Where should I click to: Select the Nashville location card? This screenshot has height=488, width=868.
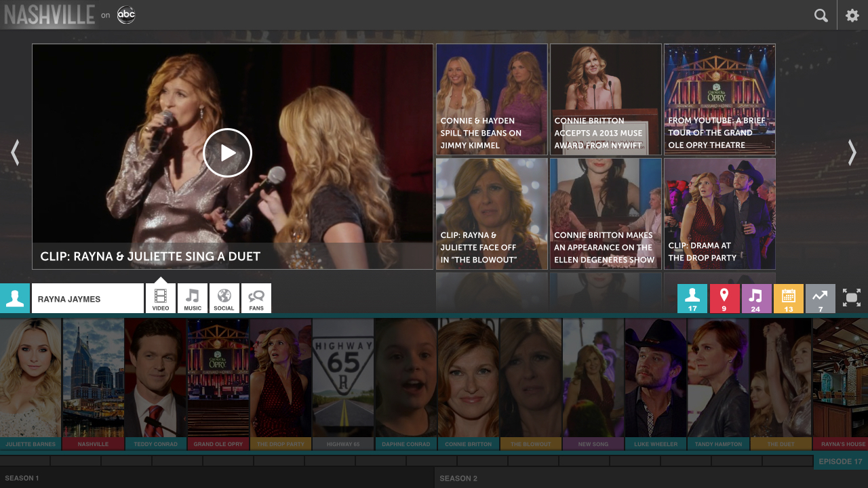[x=93, y=384]
